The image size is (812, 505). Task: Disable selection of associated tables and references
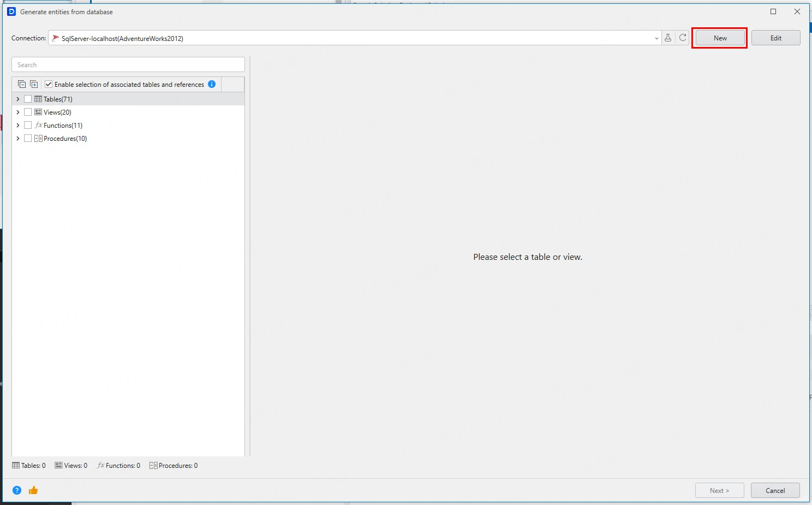point(49,85)
